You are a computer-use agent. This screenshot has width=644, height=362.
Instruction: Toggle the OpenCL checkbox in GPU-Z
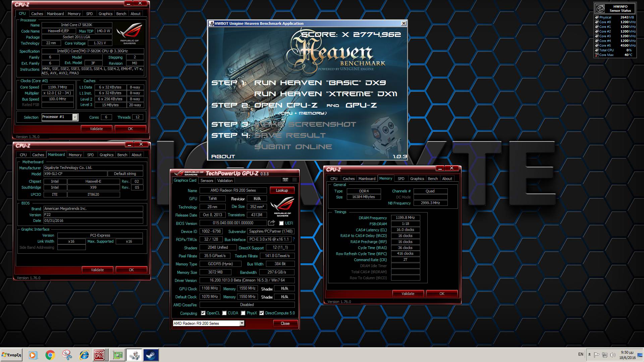tap(203, 313)
